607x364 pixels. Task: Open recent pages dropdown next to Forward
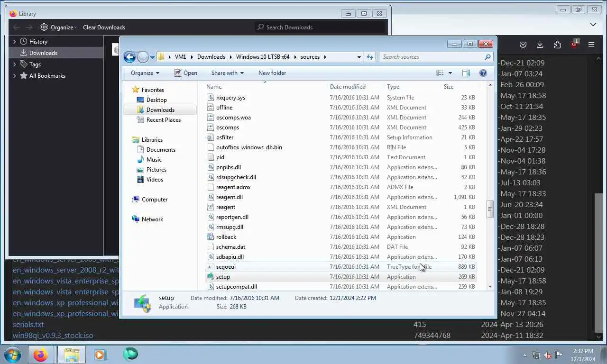(152, 57)
